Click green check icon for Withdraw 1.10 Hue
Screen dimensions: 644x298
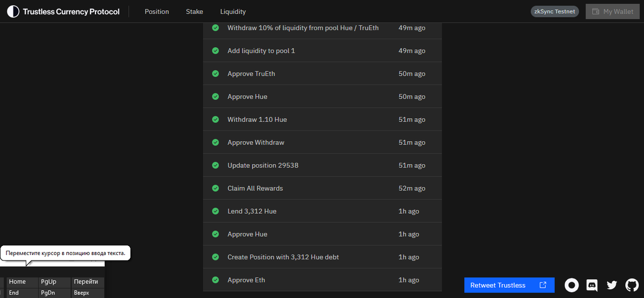coord(215,119)
